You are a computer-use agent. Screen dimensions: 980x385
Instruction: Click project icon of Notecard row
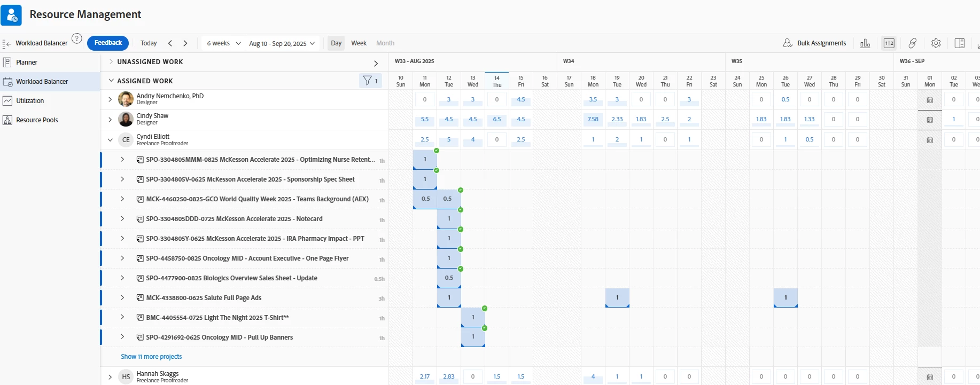click(x=140, y=219)
